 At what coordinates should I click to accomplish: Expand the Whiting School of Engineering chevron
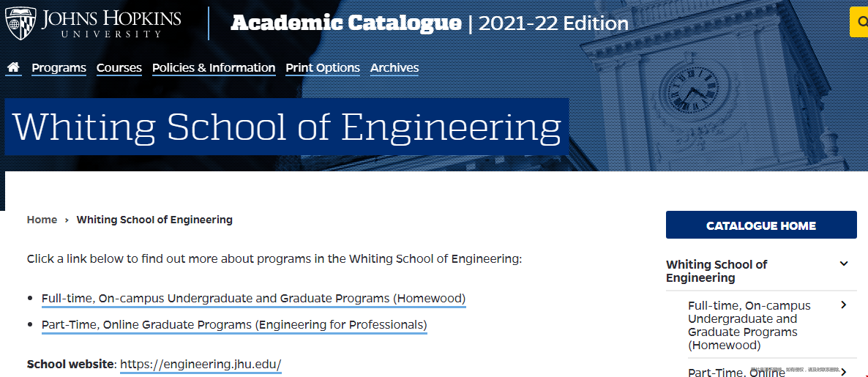tap(844, 264)
